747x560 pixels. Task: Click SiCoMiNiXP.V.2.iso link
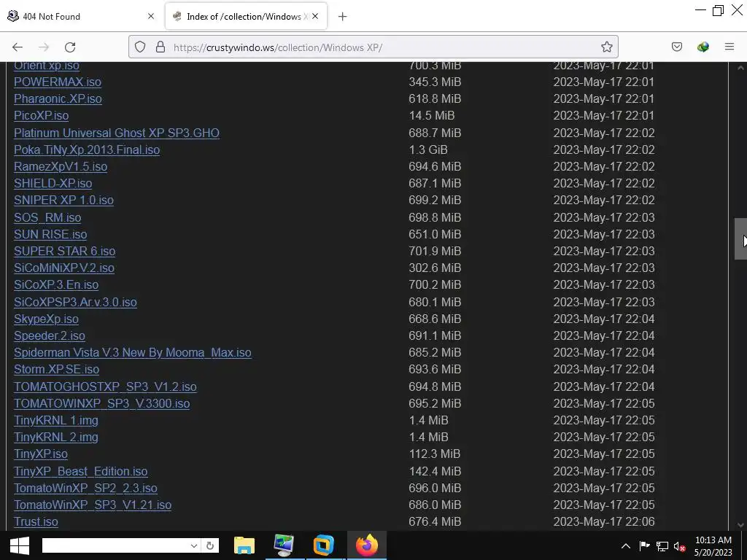(x=64, y=268)
